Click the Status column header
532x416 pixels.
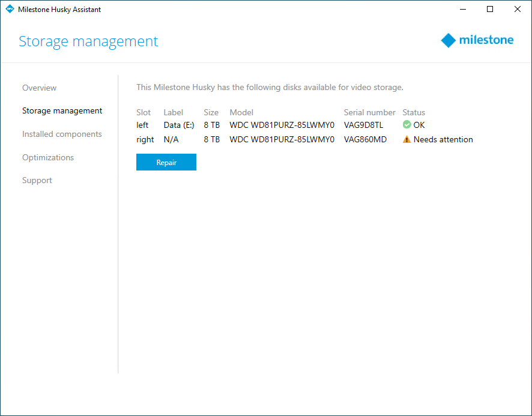414,113
